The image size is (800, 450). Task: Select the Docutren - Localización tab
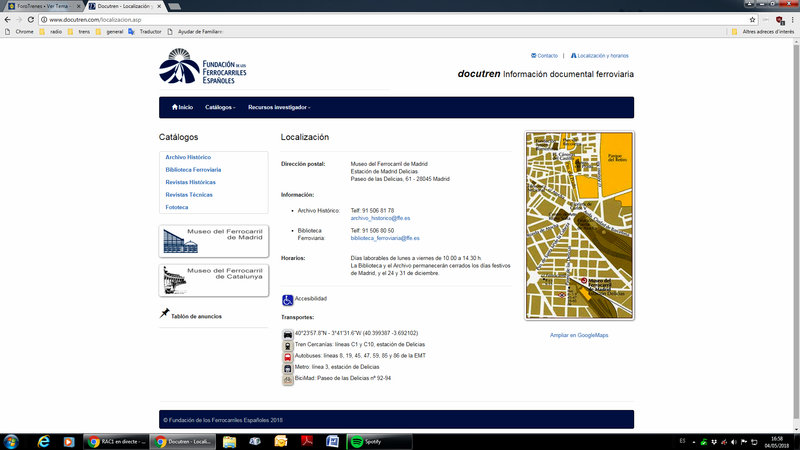pos(123,6)
